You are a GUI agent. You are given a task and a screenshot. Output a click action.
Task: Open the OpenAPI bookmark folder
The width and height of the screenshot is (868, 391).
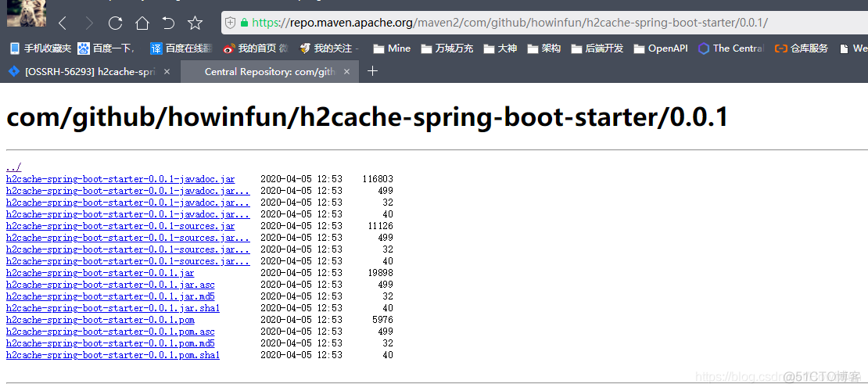661,48
